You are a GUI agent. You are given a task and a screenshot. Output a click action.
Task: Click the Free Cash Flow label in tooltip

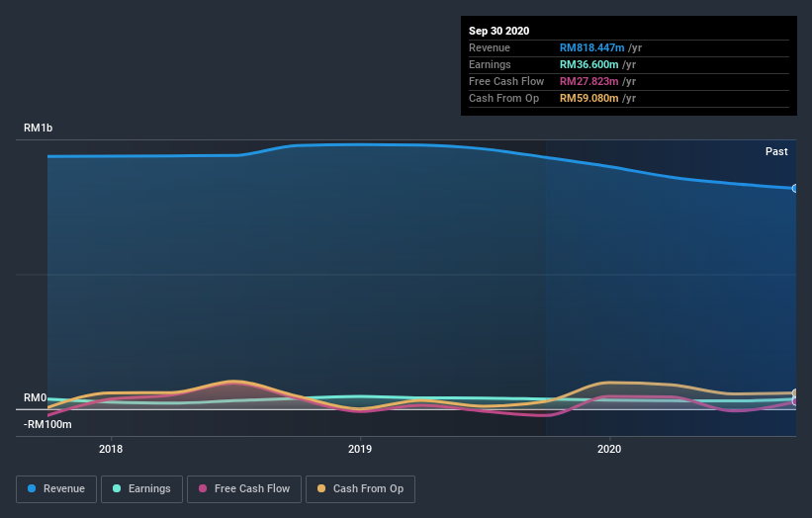[x=506, y=81]
